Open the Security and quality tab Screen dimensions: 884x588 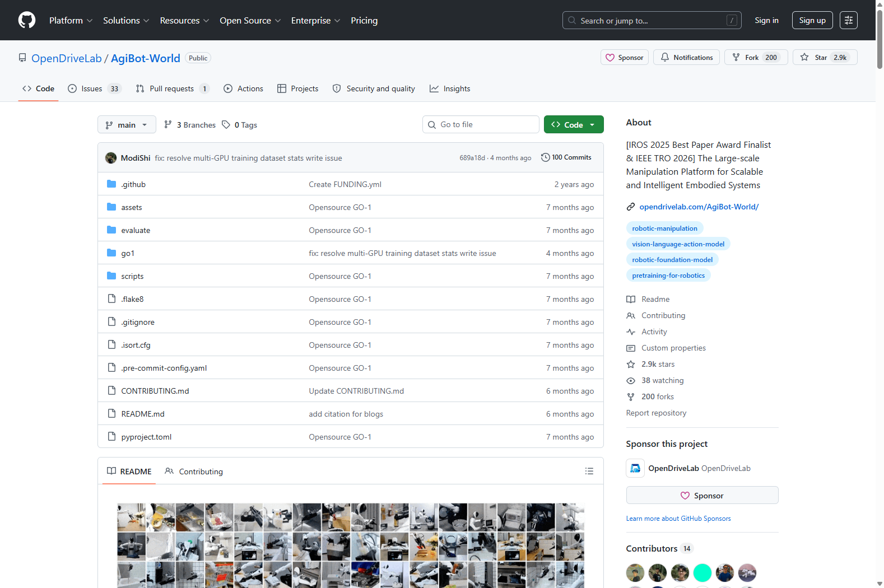click(x=374, y=88)
